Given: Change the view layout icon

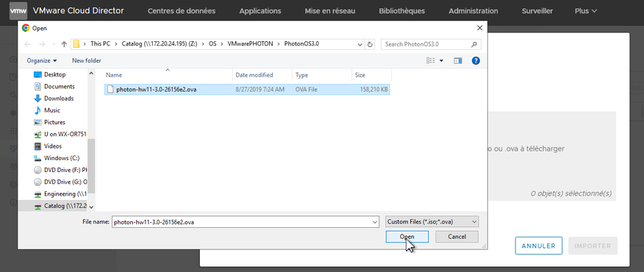Looking at the screenshot, I should [x=430, y=61].
